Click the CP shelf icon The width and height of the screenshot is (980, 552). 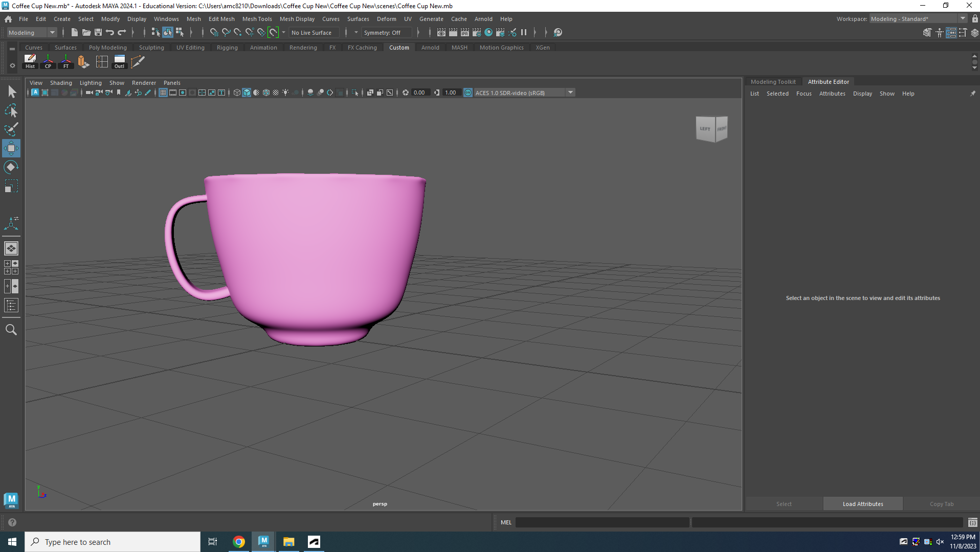coord(48,61)
